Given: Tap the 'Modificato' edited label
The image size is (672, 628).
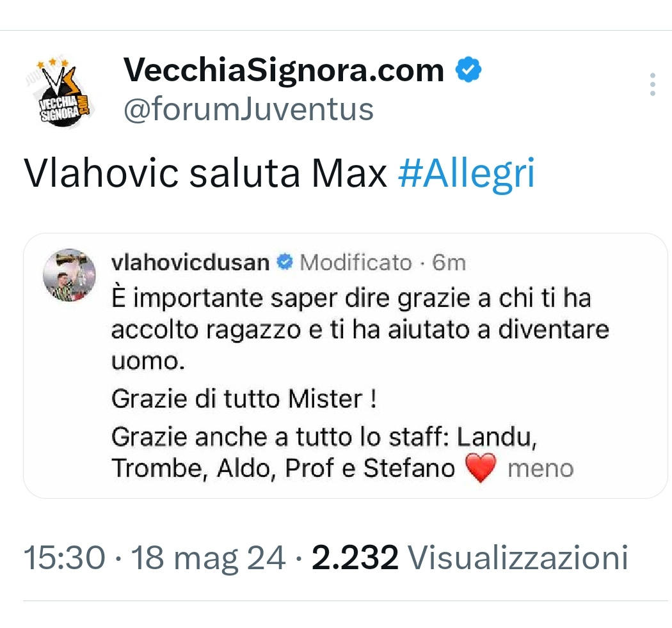Looking at the screenshot, I should tap(356, 262).
